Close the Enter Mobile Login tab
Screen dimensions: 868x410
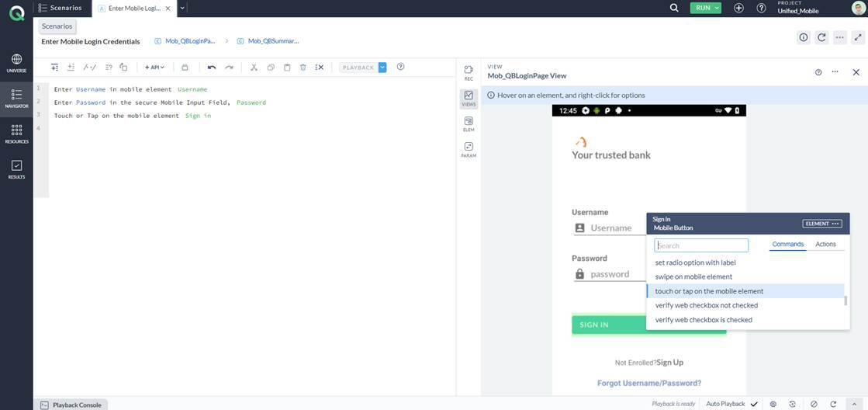click(168, 8)
